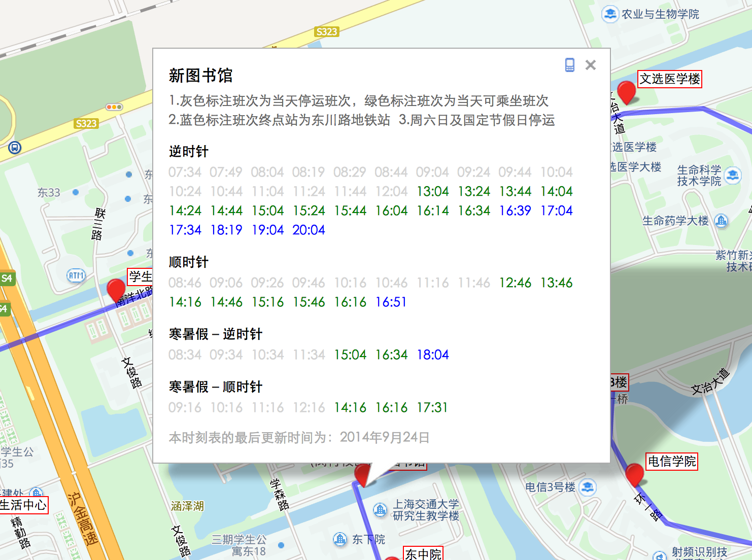The image size is (752, 560).
Task: Open the 生活中心 stop label
Action: tap(23, 505)
